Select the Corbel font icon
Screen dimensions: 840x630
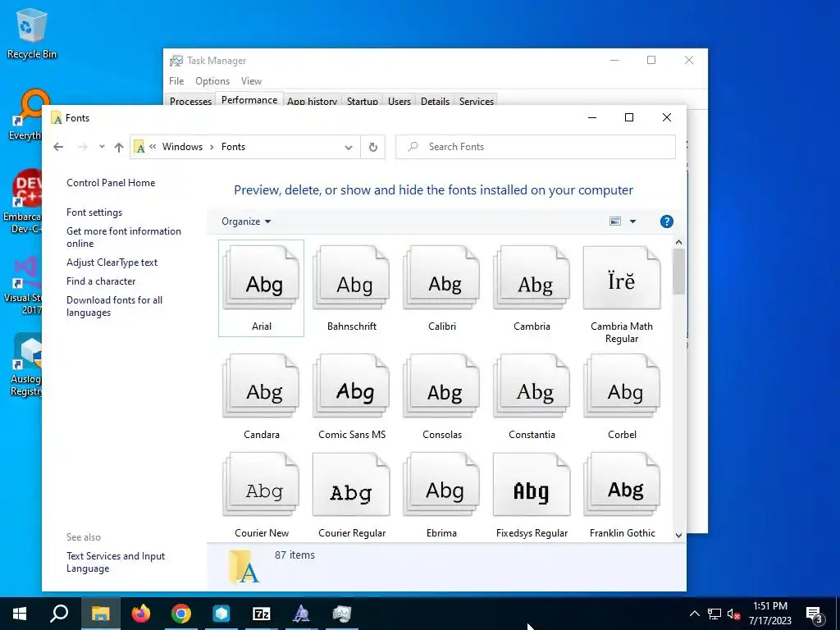pyautogui.click(x=622, y=386)
